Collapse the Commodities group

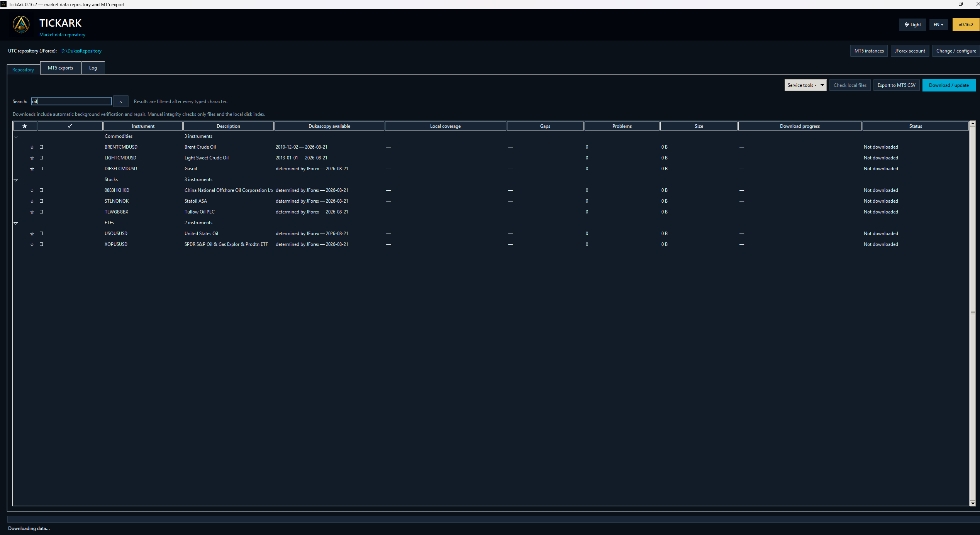coord(16,137)
